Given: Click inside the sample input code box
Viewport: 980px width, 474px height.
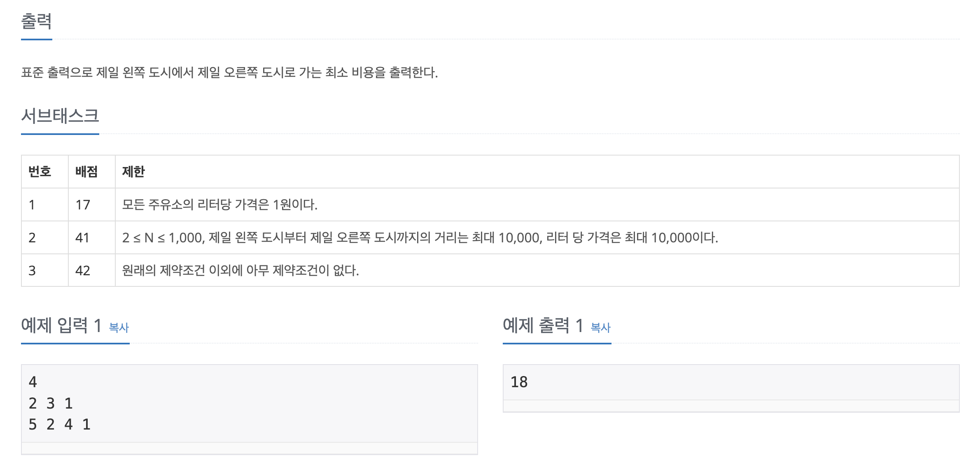Looking at the screenshot, I should 250,403.
